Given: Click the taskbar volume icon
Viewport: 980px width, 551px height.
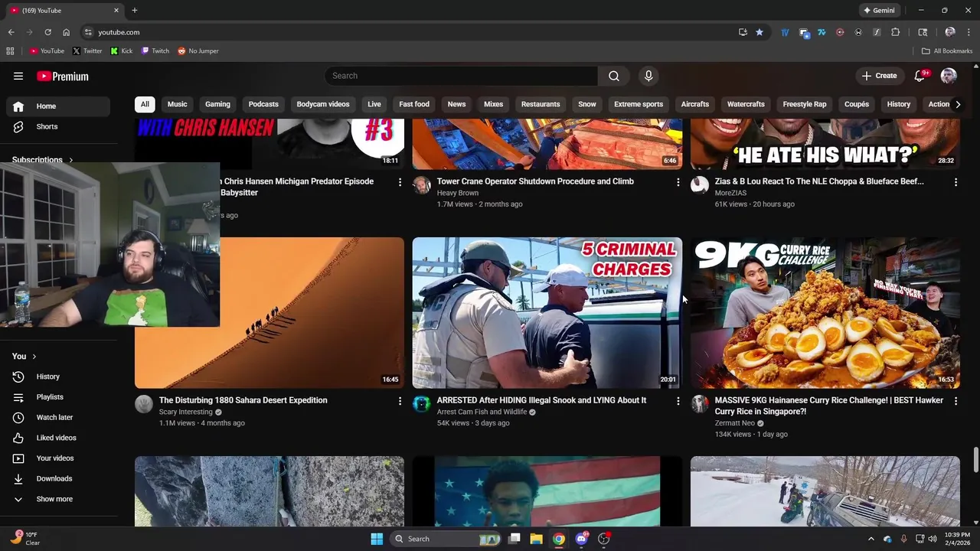Looking at the screenshot, I should (x=933, y=539).
